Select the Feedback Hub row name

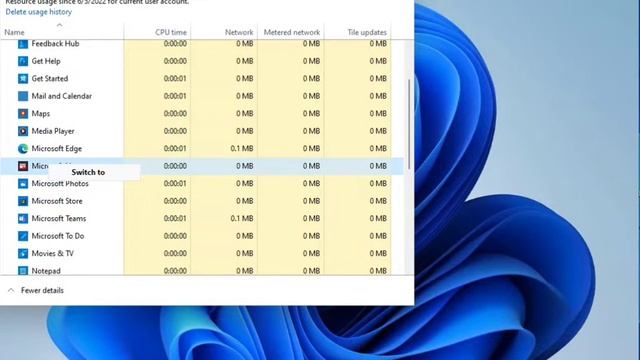55,44
